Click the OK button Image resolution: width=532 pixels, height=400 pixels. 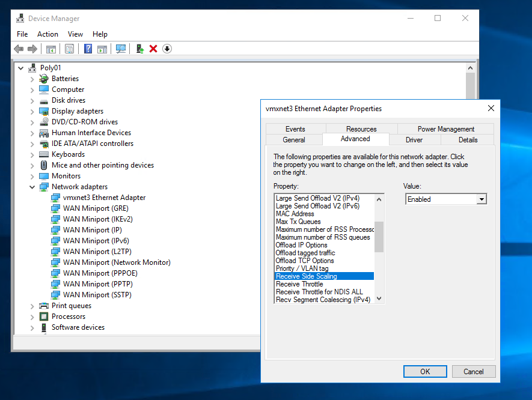(424, 371)
